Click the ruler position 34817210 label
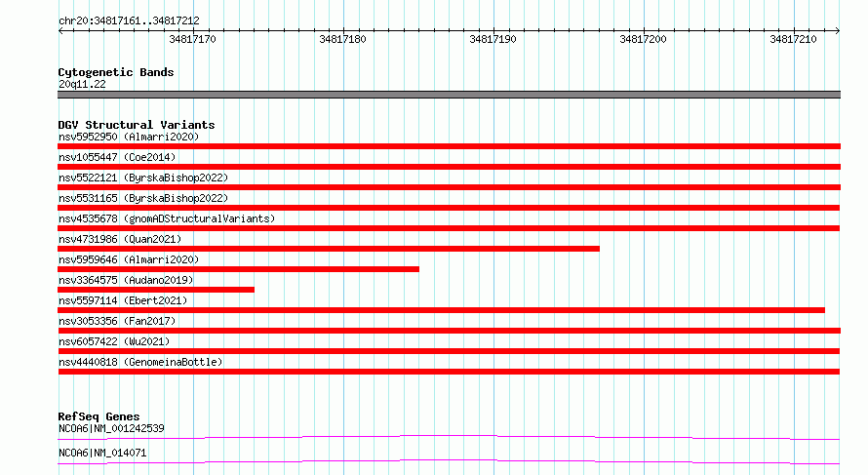 [x=793, y=39]
